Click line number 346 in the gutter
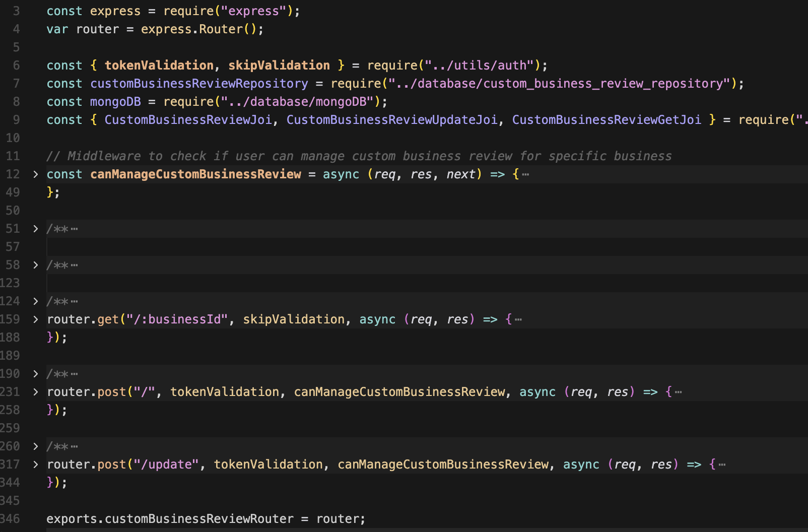The height and width of the screenshot is (532, 808). point(10,519)
